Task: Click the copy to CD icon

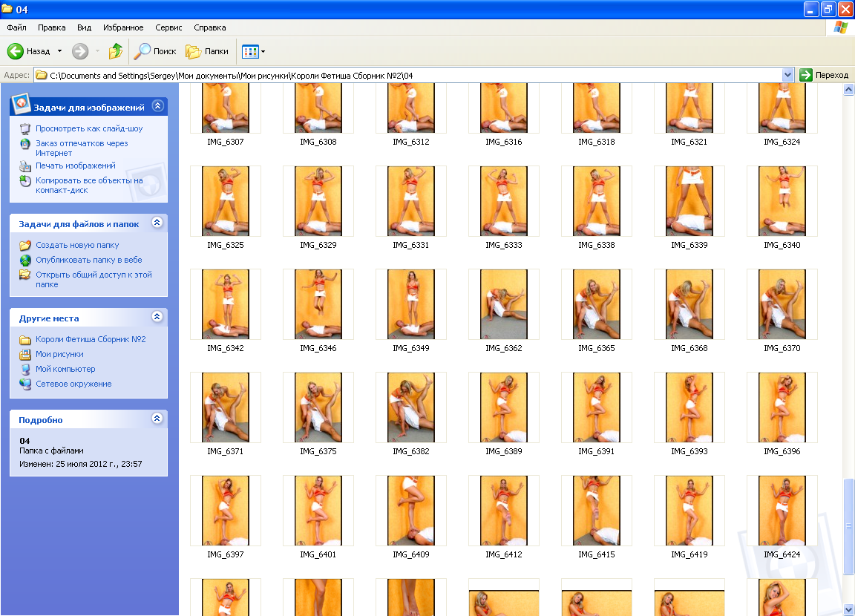Action: tap(25, 181)
